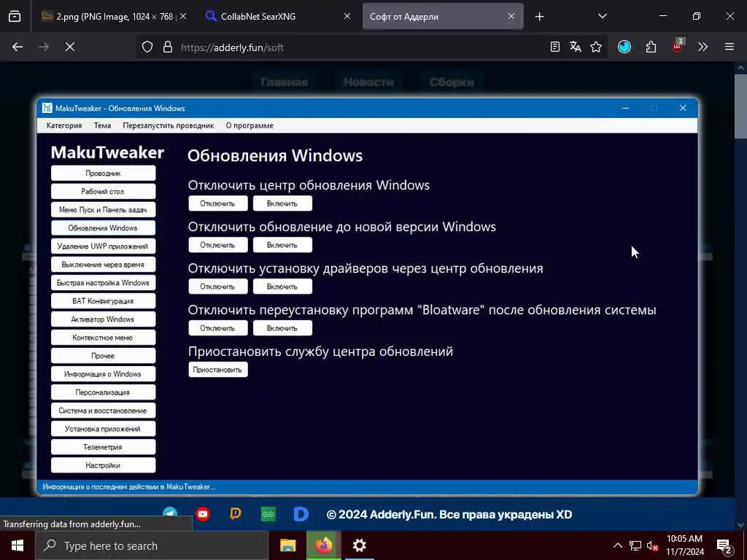Click Отключить under установку драйверов

[217, 287]
